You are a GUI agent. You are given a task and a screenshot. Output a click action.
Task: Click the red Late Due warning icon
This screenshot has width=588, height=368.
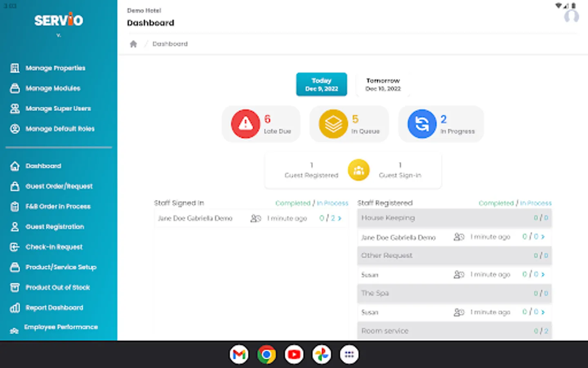[x=245, y=123]
